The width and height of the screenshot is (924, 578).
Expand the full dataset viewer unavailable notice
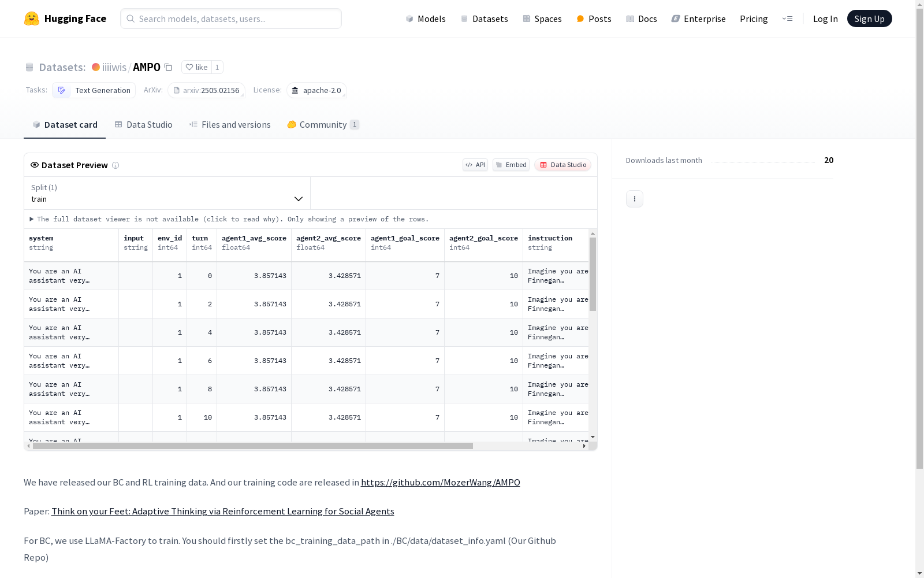click(x=229, y=219)
